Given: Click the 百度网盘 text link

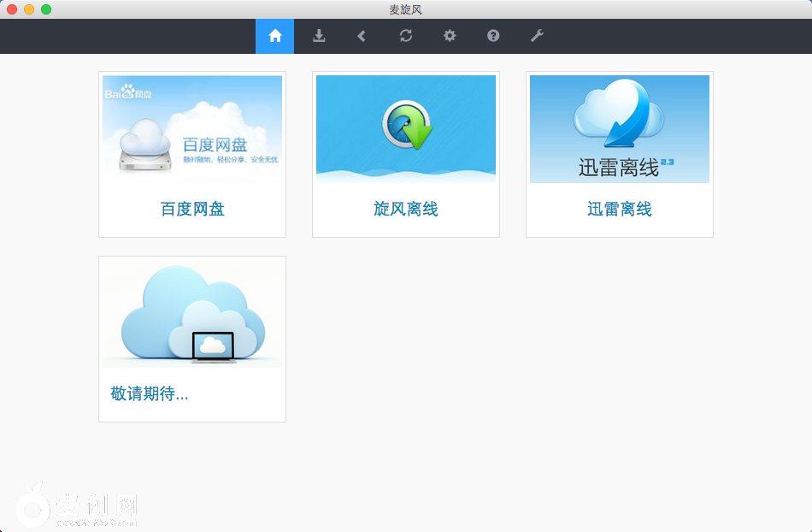Looking at the screenshot, I should [192, 209].
